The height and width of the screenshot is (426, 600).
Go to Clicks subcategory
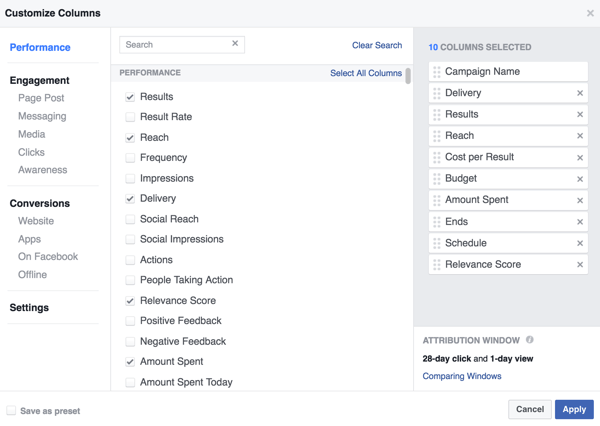[31, 152]
